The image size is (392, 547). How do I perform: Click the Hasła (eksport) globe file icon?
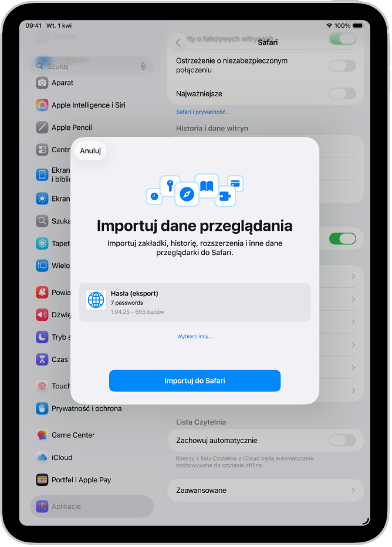click(96, 300)
